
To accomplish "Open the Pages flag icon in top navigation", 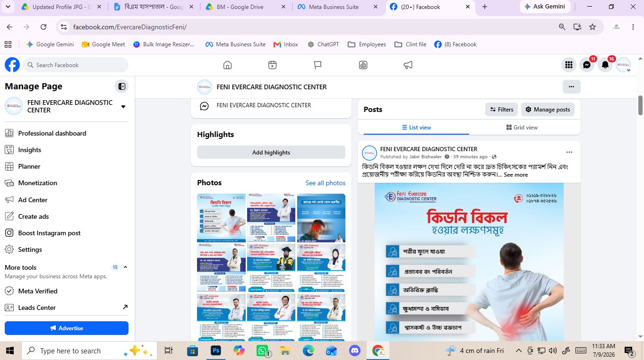I will (318, 65).
